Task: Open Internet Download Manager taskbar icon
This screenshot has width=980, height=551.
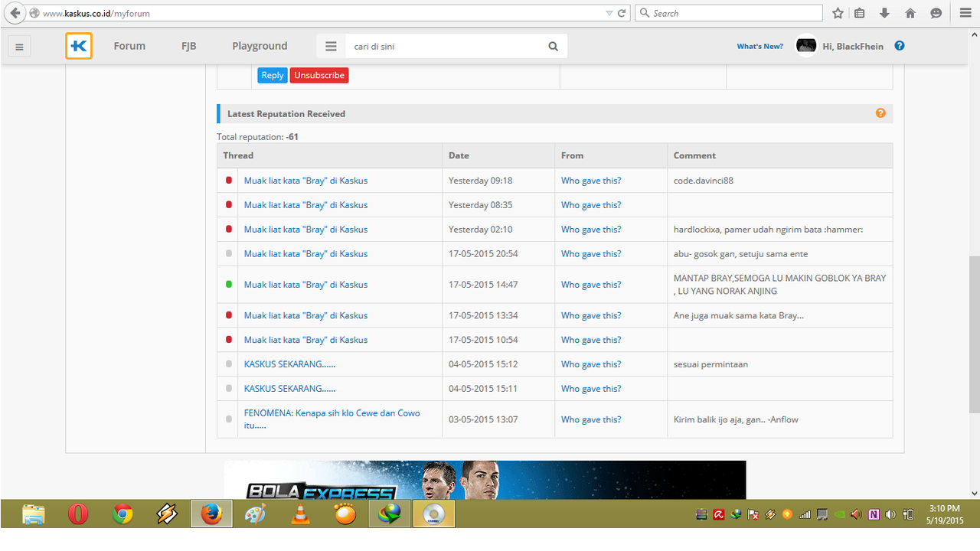Action: pos(390,514)
